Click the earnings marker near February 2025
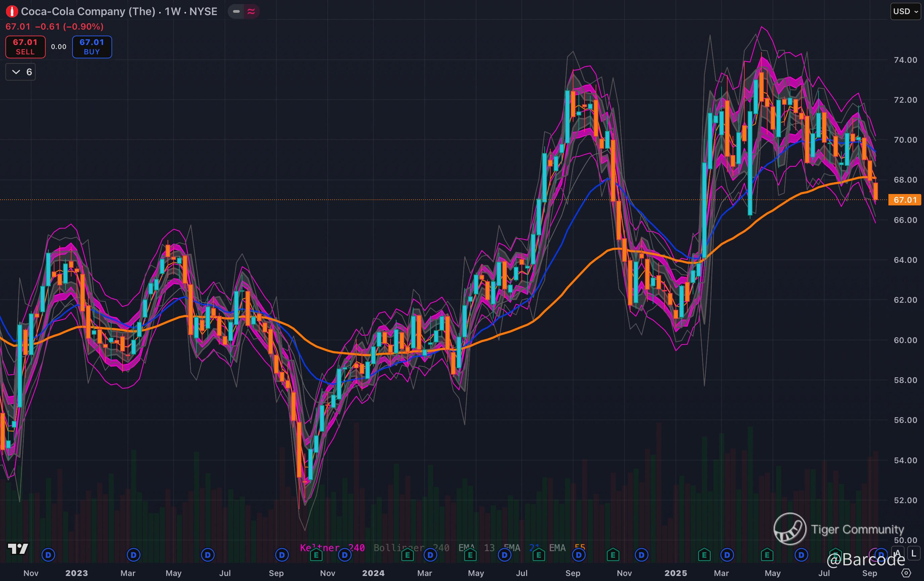924x581 pixels. click(704, 554)
